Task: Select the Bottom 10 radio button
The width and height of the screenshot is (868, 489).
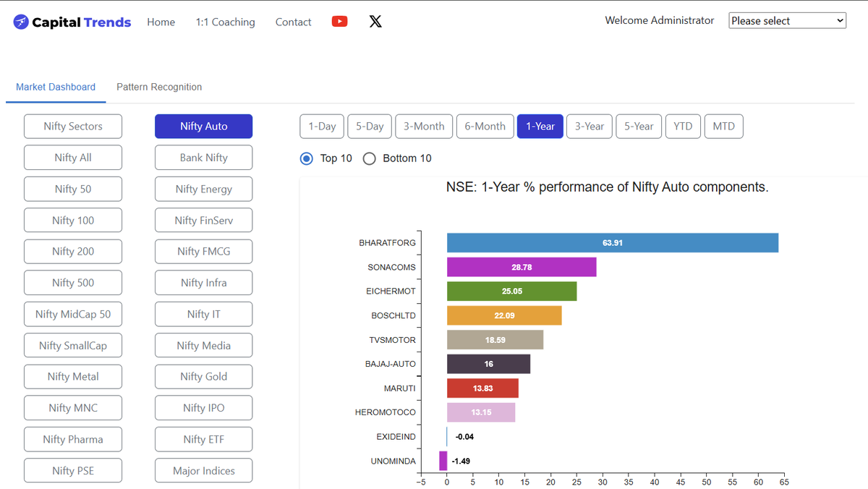Action: (x=369, y=158)
